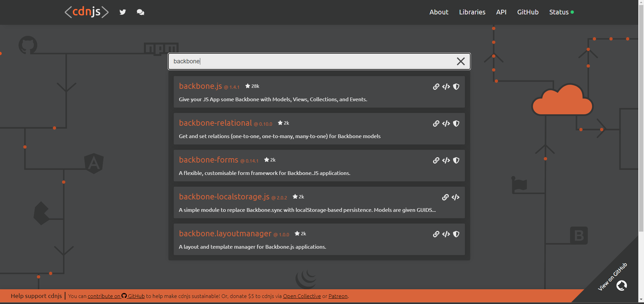The image size is (644, 304).
Task: Copy the link URL for backbone-relational
Action: pyautogui.click(x=436, y=123)
